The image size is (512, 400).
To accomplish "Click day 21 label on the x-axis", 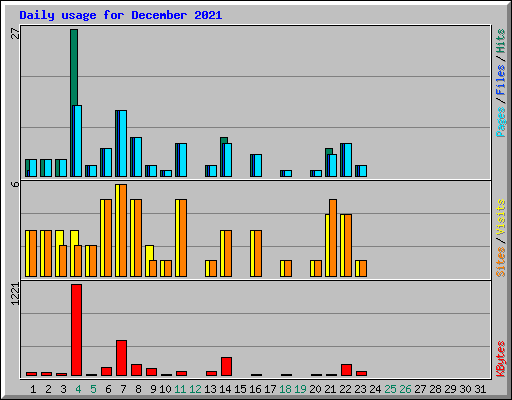I will (x=330, y=389).
